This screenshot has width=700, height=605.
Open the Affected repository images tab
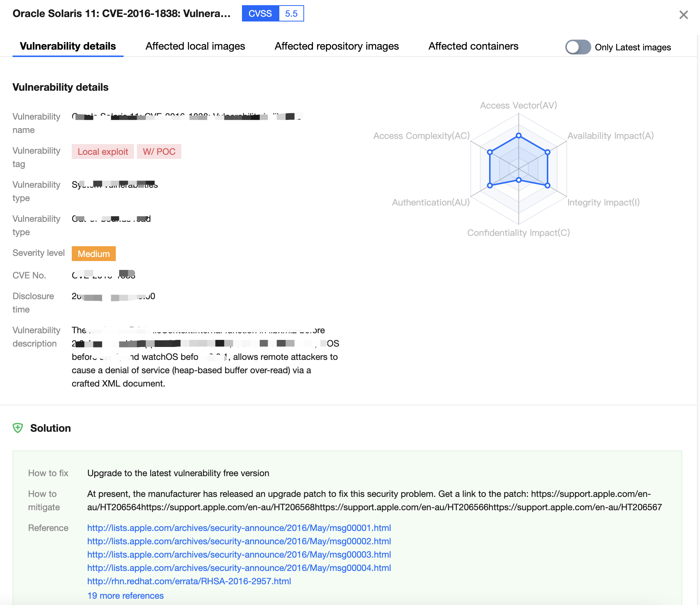[x=337, y=46]
